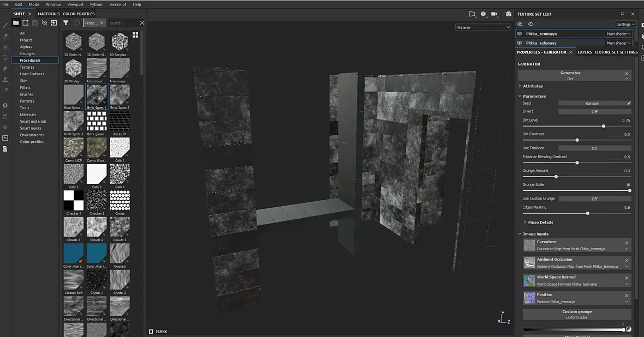Screen dimensions: 644x337
Task: Toggle Use Triplanar Off button
Action: pyautogui.click(x=595, y=148)
